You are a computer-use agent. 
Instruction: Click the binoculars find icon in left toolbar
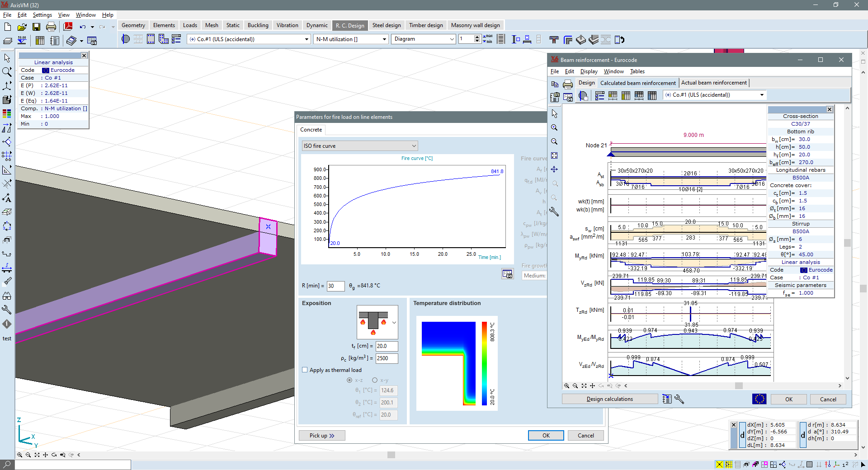(7, 296)
